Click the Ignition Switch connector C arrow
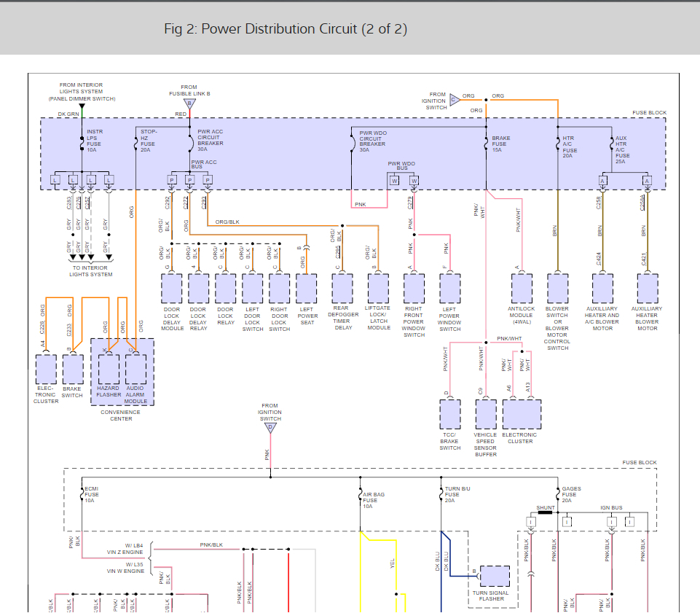 454,100
